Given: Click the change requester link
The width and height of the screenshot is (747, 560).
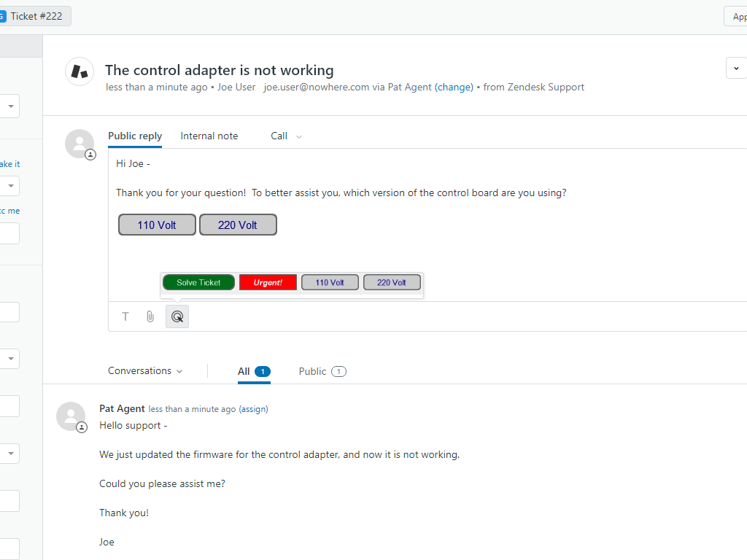Looking at the screenshot, I should point(454,87).
